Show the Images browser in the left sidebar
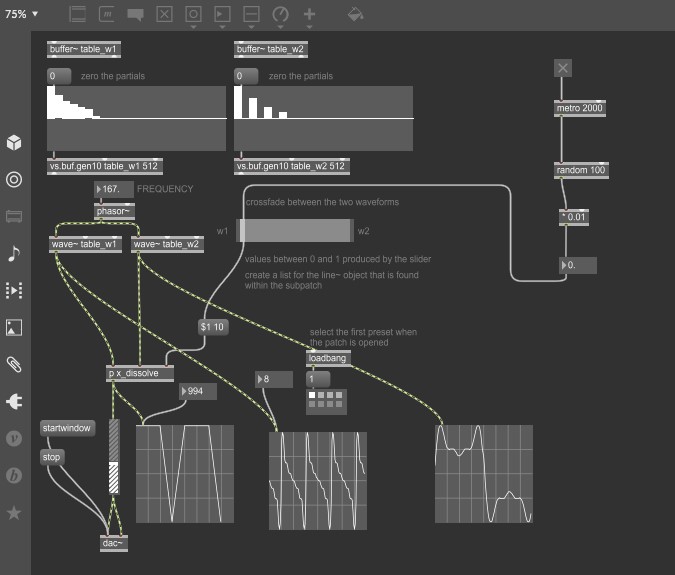The height and width of the screenshot is (575, 675). pos(14,326)
